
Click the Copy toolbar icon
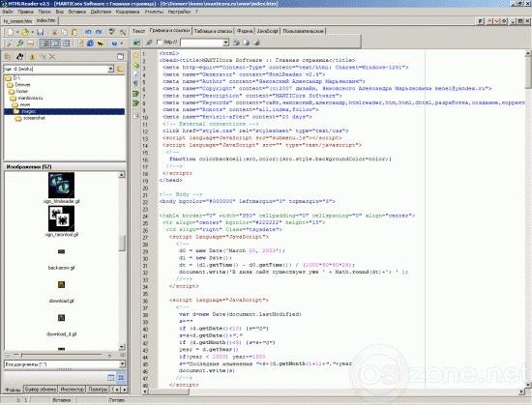pos(64,32)
